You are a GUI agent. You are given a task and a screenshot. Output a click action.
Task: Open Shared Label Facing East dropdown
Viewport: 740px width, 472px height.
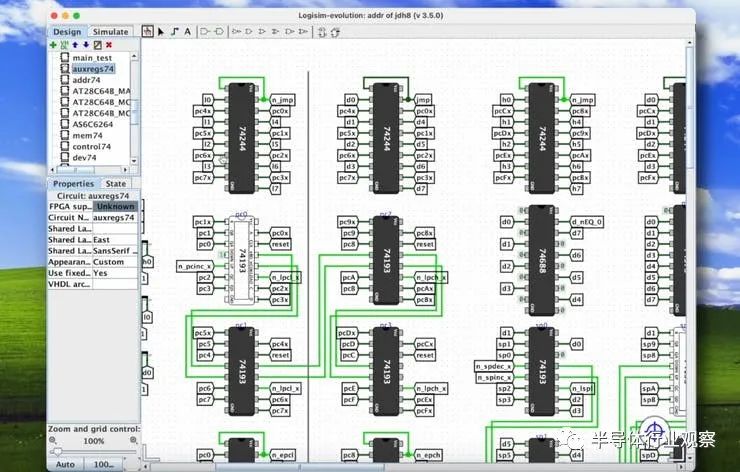click(115, 239)
